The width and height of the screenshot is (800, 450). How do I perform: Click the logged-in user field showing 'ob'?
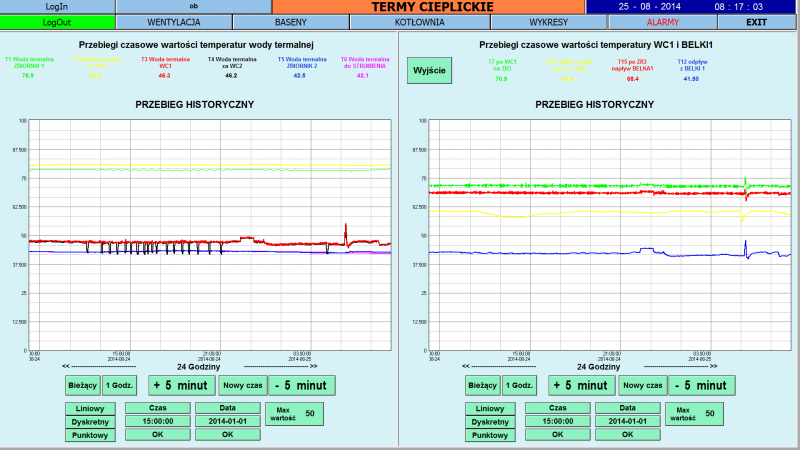pyautogui.click(x=194, y=7)
